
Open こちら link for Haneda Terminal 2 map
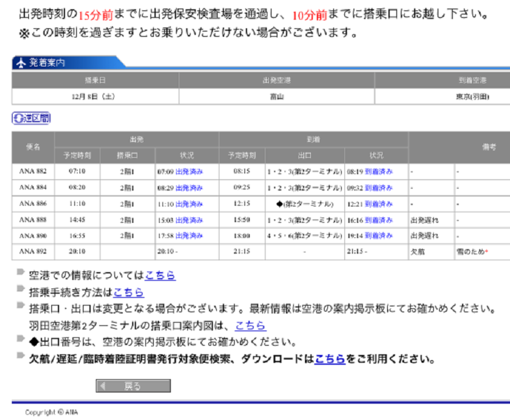pos(250,325)
